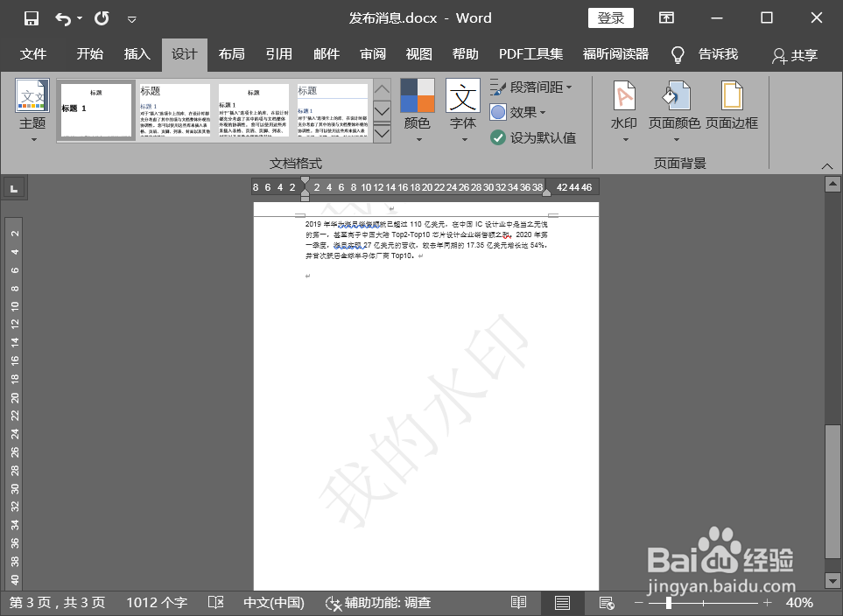
Task: Click 中文(中国) language indicator
Action: (274, 603)
